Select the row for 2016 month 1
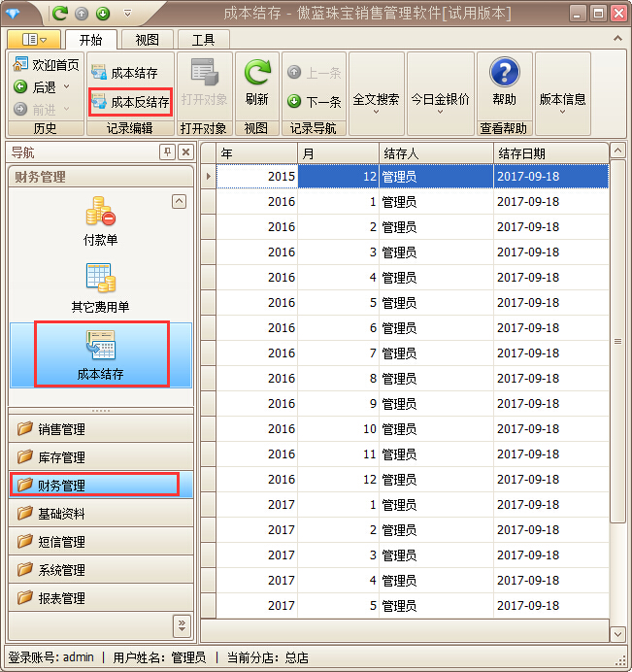The height and width of the screenshot is (672, 632). [413, 201]
